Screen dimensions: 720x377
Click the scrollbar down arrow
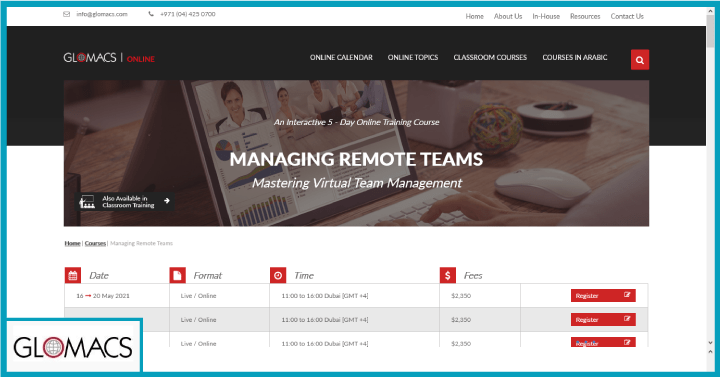click(x=710, y=343)
